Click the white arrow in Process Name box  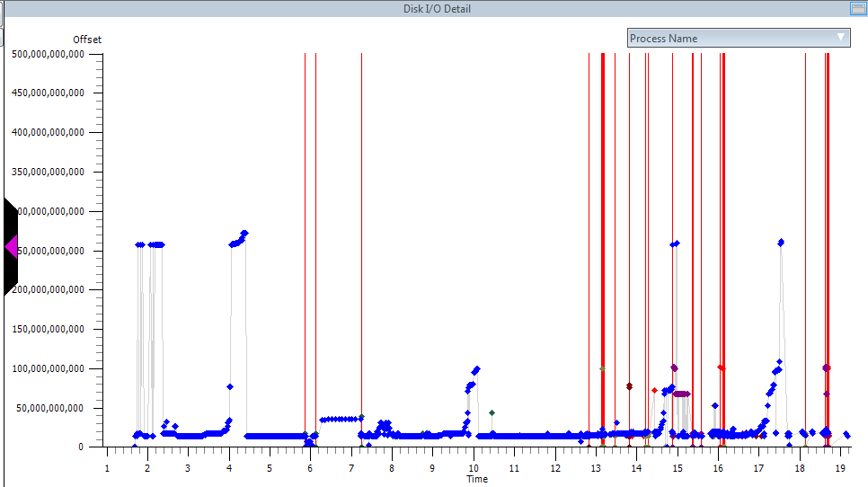point(841,37)
